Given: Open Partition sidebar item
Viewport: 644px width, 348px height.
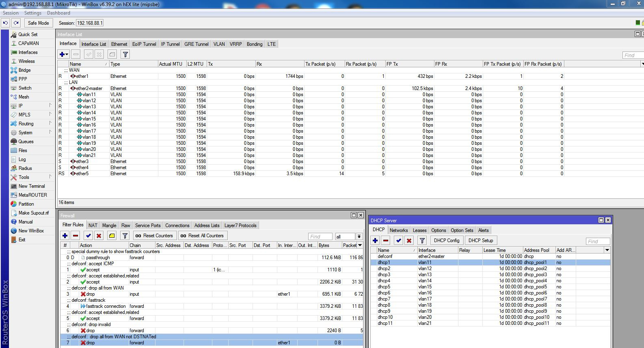Looking at the screenshot, I should 26,204.
